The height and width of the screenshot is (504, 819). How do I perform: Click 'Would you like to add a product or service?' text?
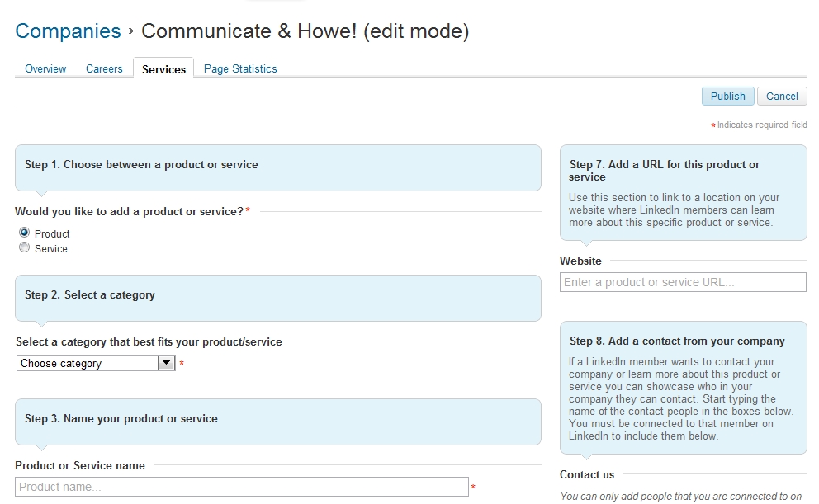(x=129, y=211)
